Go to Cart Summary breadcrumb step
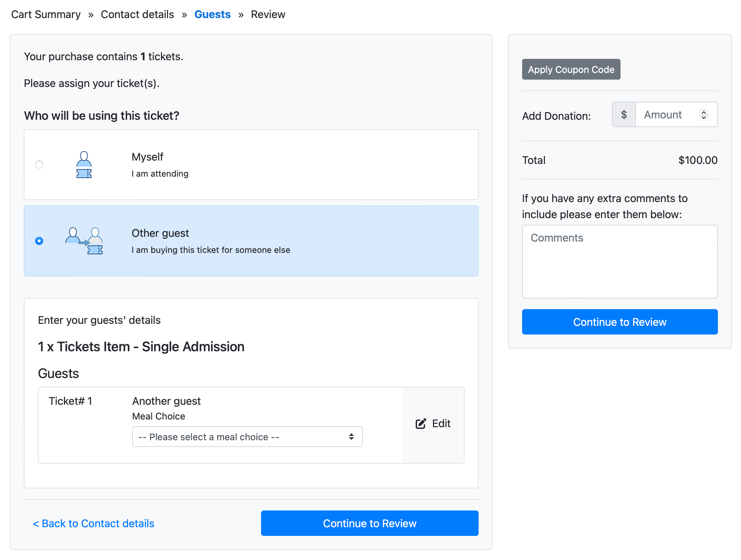741x560 pixels. (46, 14)
